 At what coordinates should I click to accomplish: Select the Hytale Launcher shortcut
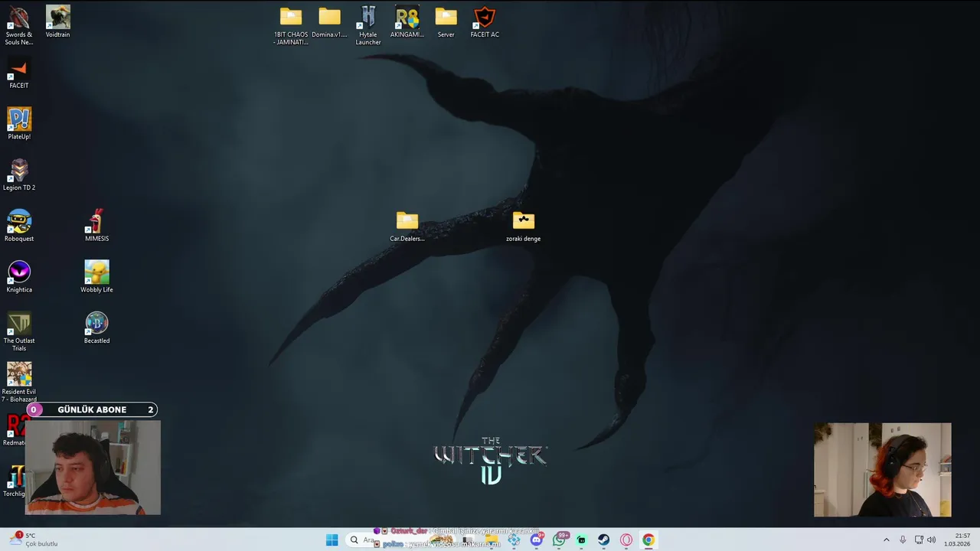(368, 26)
